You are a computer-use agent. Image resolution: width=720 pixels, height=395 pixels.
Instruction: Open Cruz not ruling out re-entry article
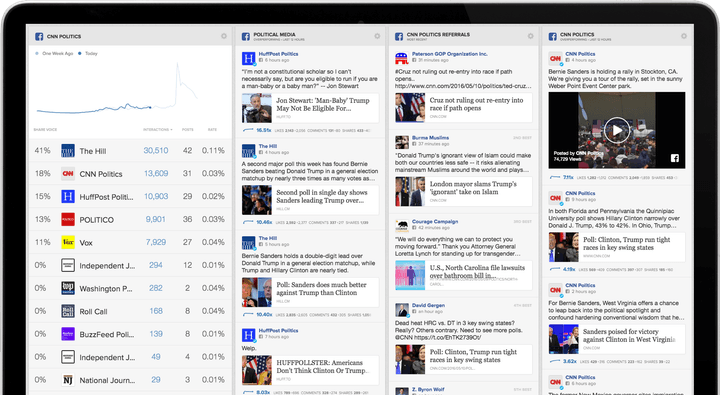tap(476, 104)
